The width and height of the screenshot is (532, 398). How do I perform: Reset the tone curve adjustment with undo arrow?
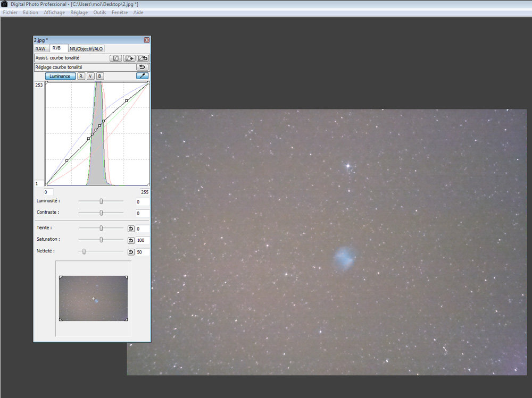(142, 67)
